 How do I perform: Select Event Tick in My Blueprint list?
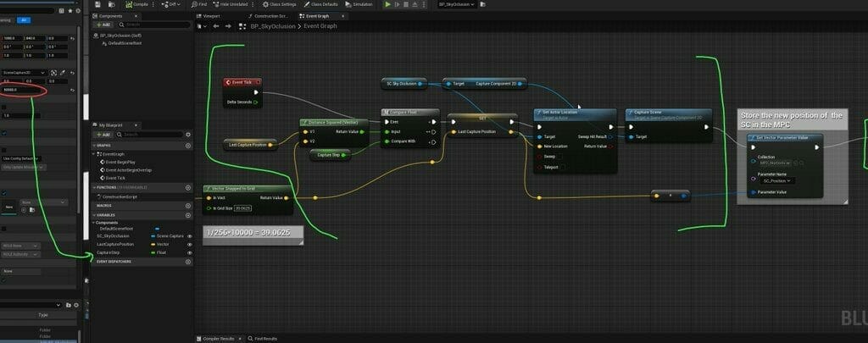click(115, 178)
